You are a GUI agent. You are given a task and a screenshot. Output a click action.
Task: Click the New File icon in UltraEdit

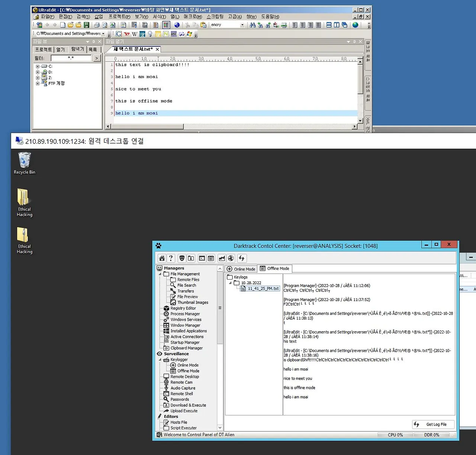click(63, 25)
